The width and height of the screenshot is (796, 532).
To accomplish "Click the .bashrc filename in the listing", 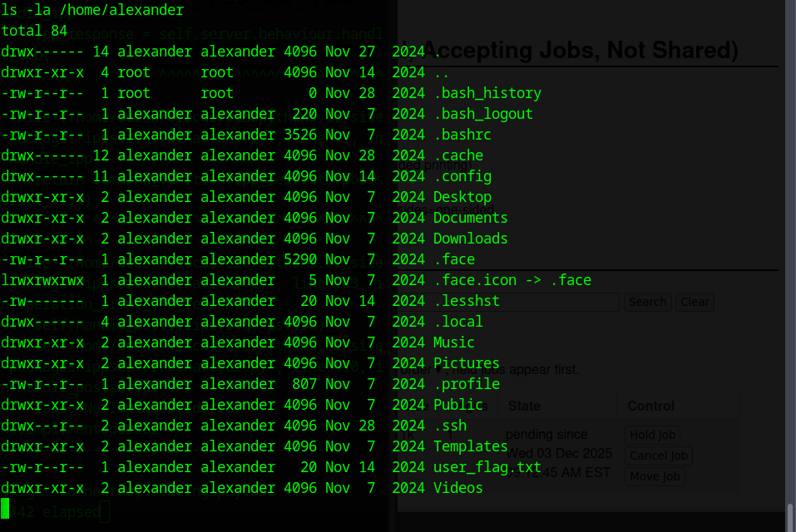I will coord(462,135).
